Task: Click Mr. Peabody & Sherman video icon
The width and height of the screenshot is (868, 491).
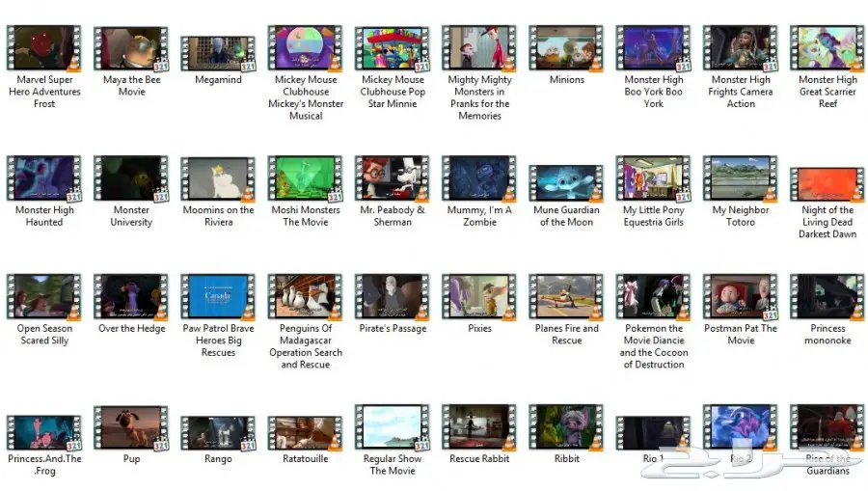Action: coord(393,178)
